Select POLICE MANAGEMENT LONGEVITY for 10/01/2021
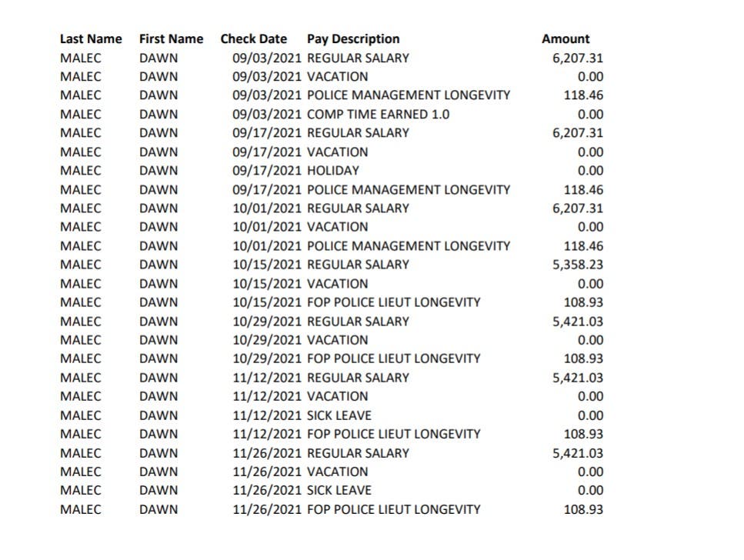Image resolution: width=744 pixels, height=560 pixels. (408, 246)
